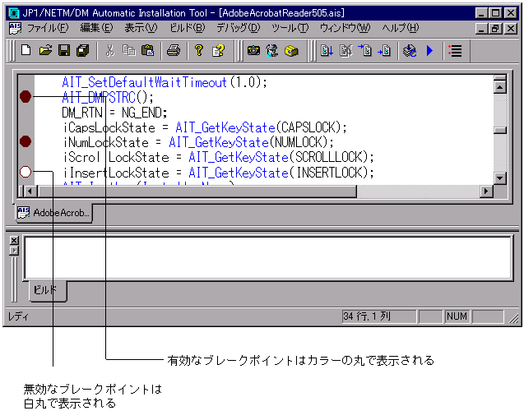Click the horizontal scrollbar right arrow
Screen dimensions: 524x420
point(486,192)
